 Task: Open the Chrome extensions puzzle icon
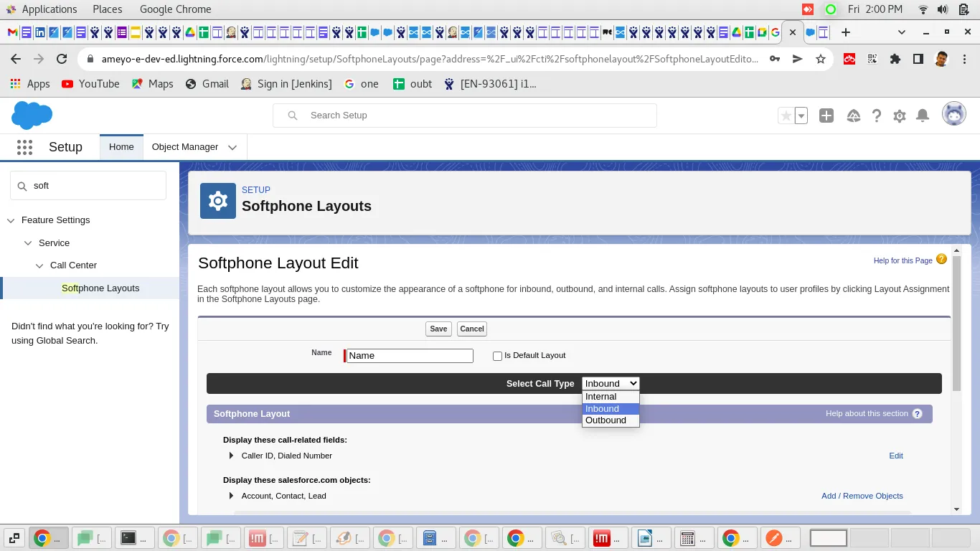click(895, 59)
